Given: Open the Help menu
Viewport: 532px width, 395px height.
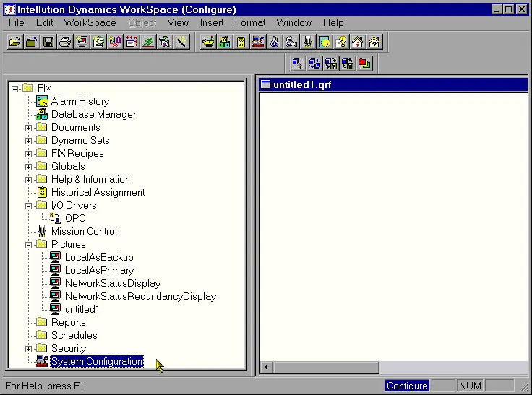Looking at the screenshot, I should point(333,22).
